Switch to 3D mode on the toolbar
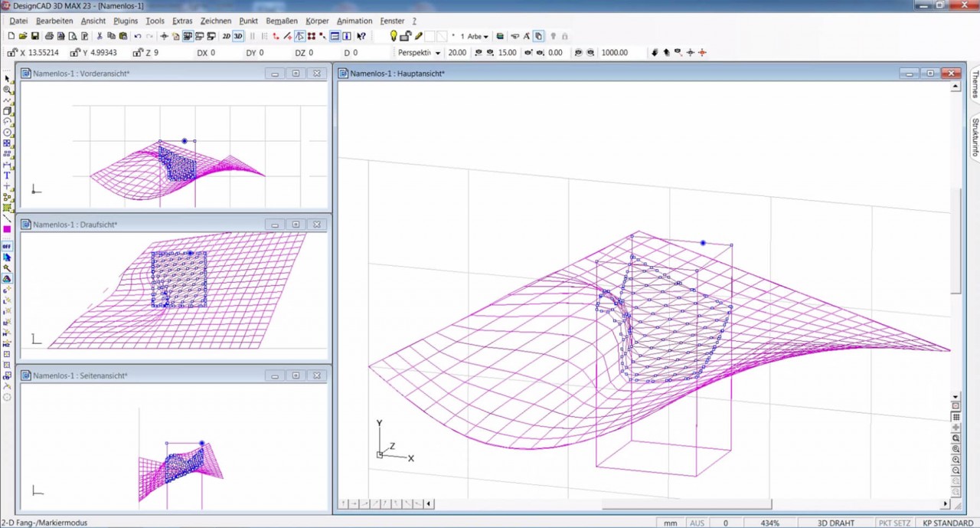Screen dimensions: 980x528 coord(237,36)
